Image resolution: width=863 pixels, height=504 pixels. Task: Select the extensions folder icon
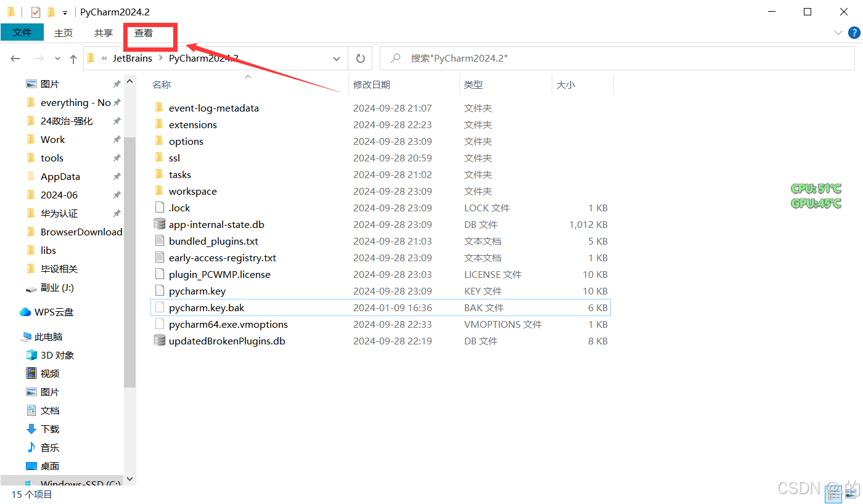(159, 124)
